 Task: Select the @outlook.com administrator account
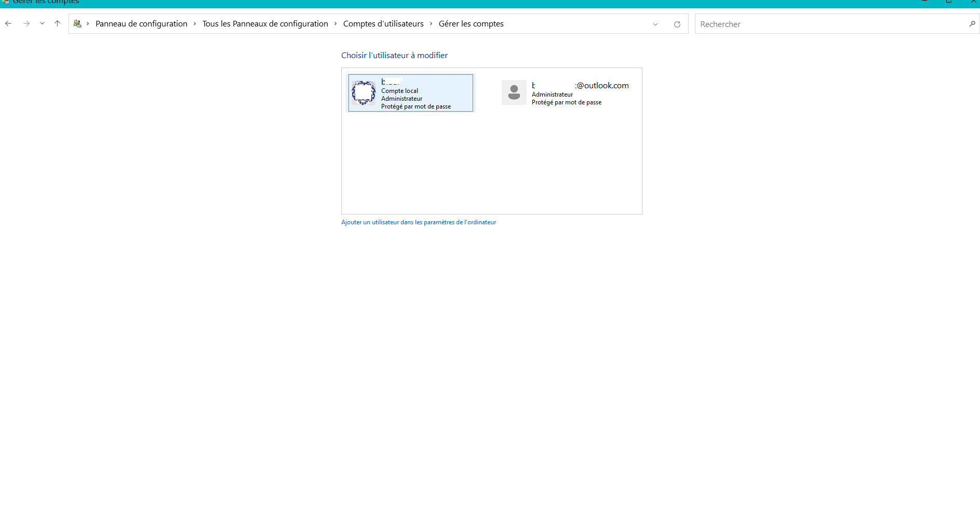click(567, 93)
